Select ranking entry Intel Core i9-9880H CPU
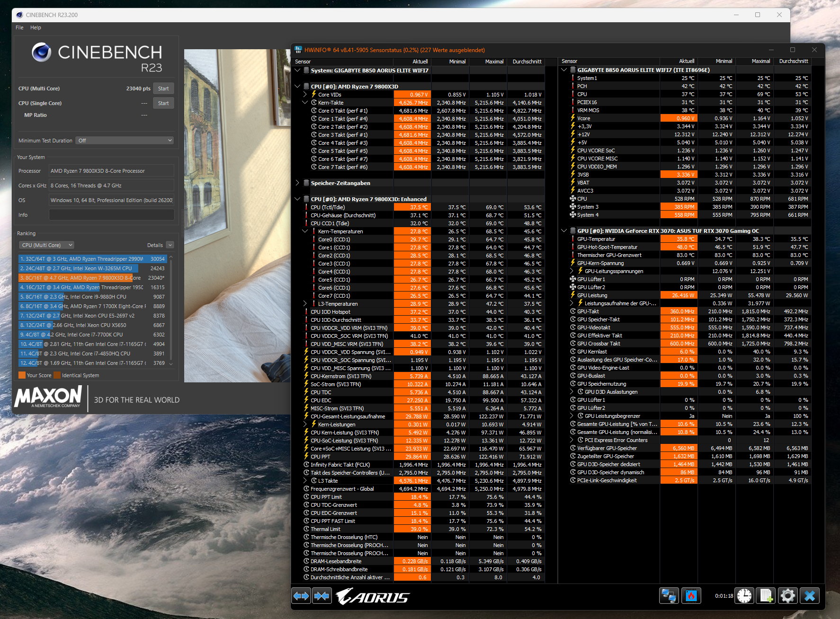This screenshot has height=619, width=840. tap(92, 297)
